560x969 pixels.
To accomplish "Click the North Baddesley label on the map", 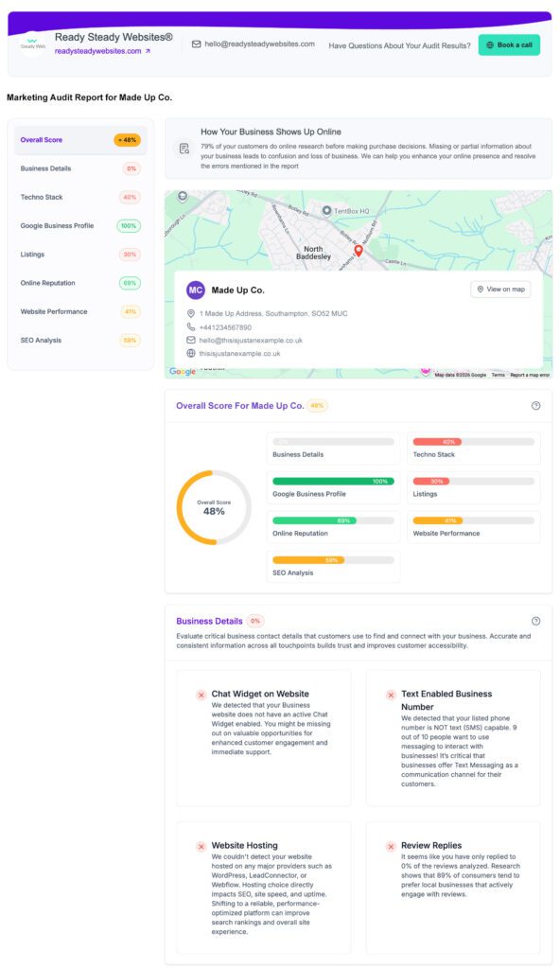I will coord(313,253).
